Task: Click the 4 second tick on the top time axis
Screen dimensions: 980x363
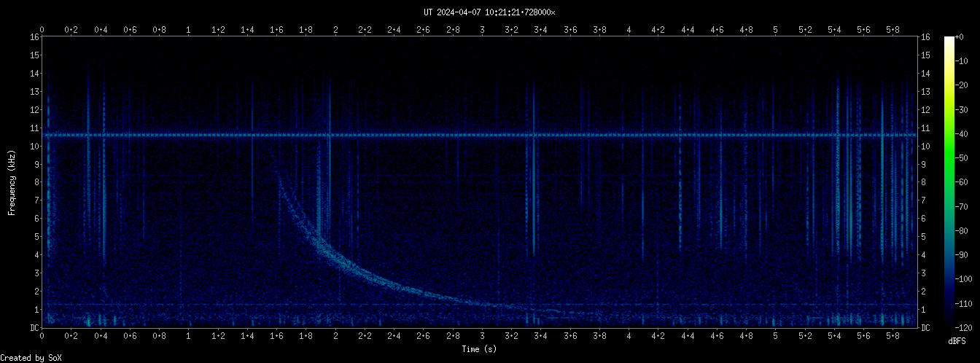Action: tap(629, 30)
